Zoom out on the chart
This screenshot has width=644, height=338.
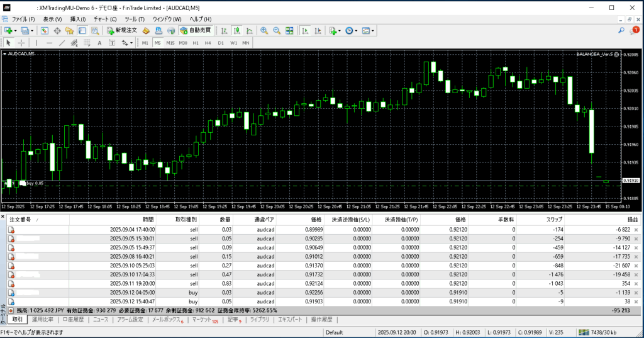[277, 30]
